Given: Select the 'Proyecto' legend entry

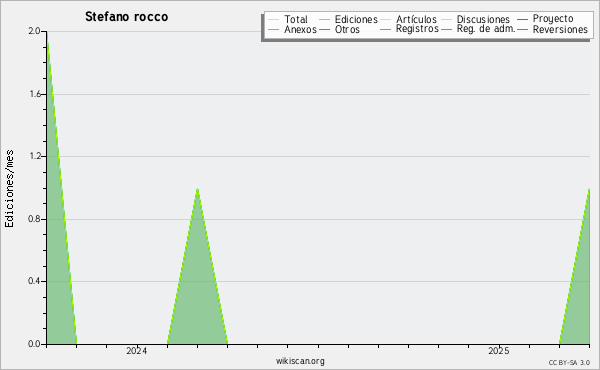Looking at the screenshot, I should pos(545,18).
